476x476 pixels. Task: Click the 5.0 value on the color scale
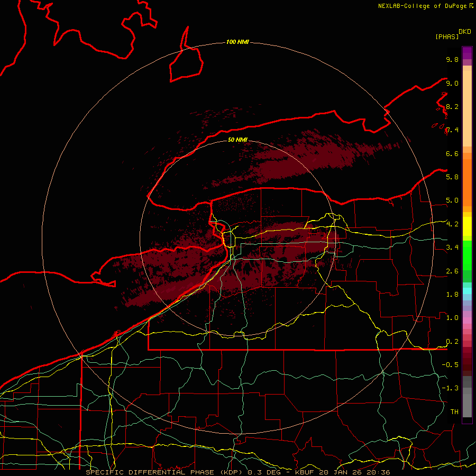tap(452, 200)
